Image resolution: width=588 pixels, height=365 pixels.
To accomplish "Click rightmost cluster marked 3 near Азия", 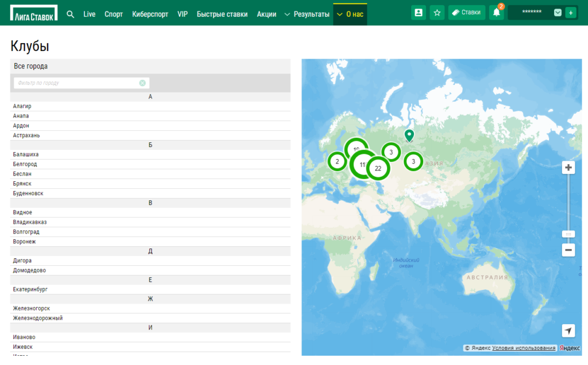I will (413, 161).
